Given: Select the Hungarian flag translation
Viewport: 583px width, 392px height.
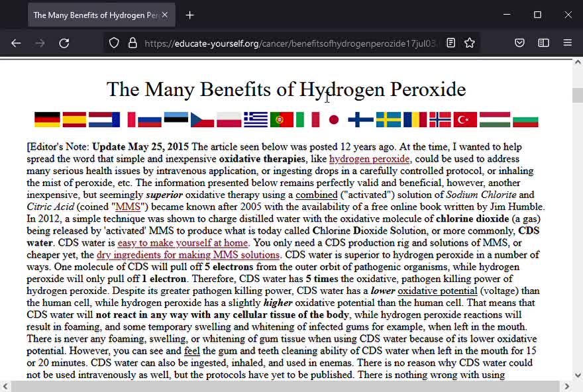Looking at the screenshot, I should pyautogui.click(x=495, y=120).
